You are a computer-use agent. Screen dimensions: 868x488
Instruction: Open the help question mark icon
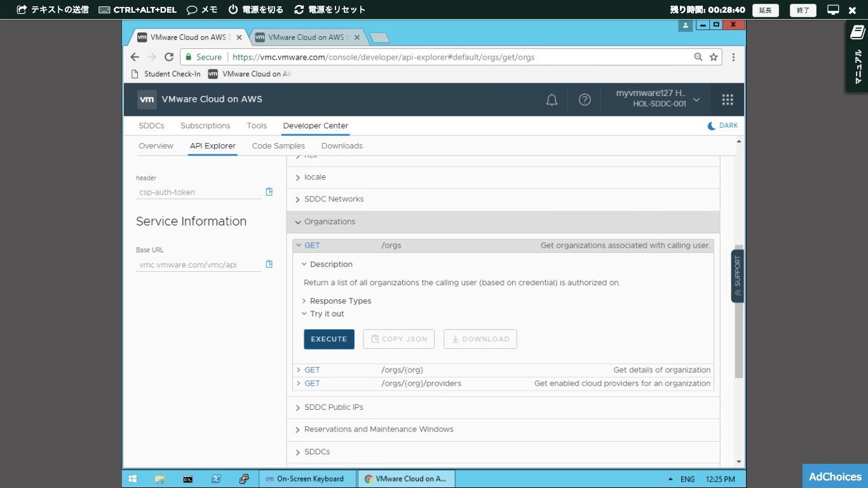click(585, 100)
